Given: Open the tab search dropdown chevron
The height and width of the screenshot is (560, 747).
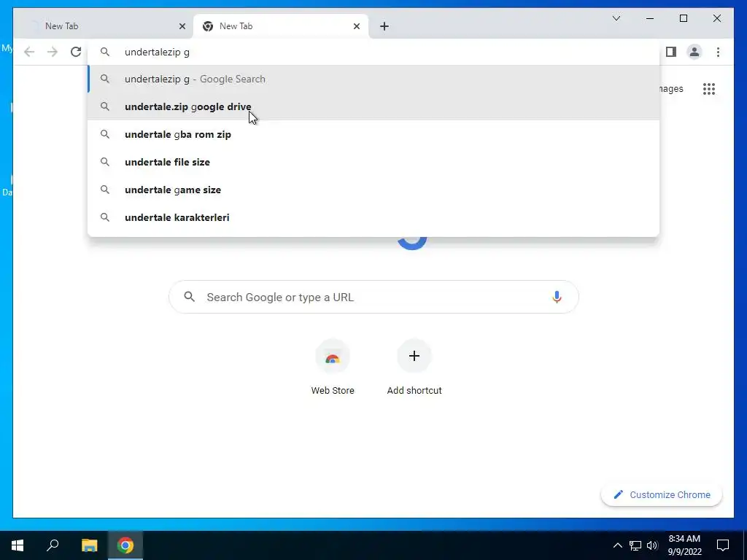Looking at the screenshot, I should tap(616, 18).
